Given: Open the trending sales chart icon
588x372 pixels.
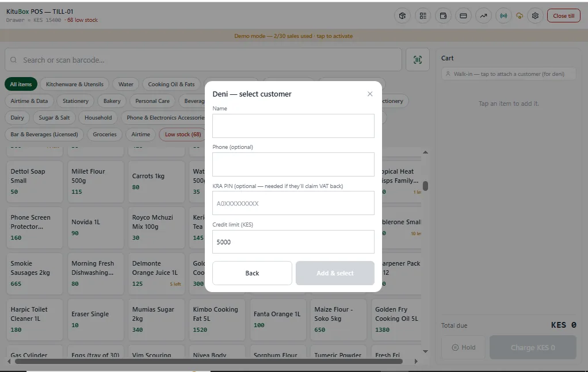Looking at the screenshot, I should (x=483, y=16).
